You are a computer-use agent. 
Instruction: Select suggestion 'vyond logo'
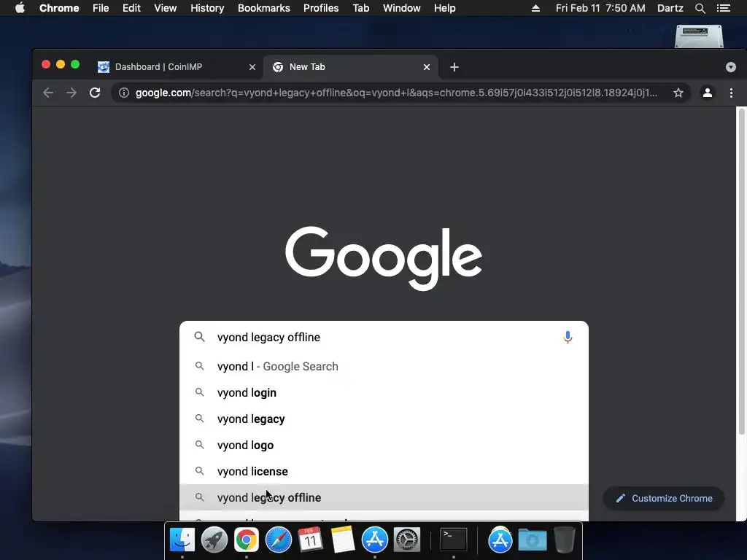(x=384, y=446)
